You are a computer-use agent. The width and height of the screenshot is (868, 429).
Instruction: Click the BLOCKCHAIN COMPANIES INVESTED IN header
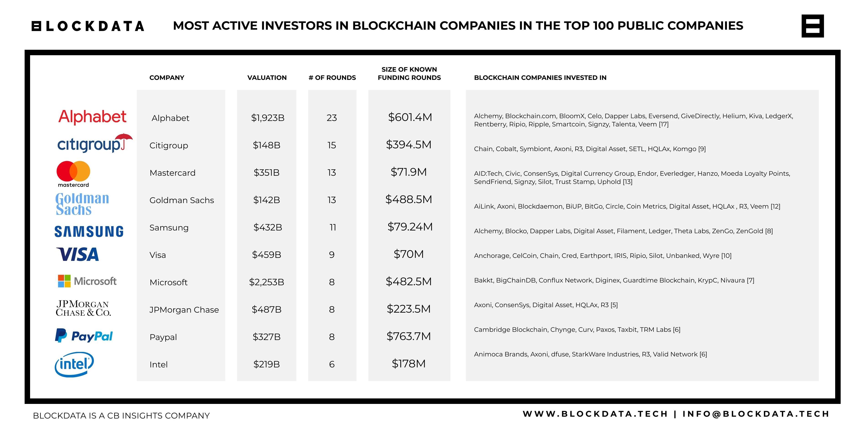coord(540,78)
